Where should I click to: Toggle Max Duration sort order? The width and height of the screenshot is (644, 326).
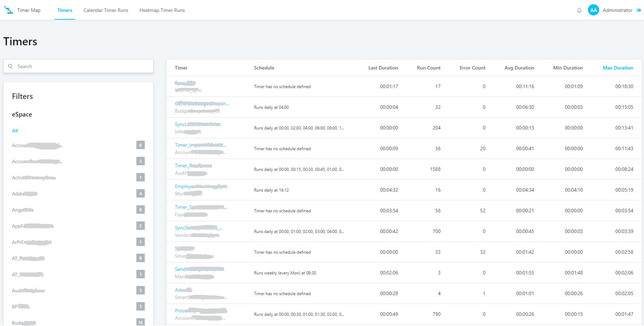coord(618,68)
